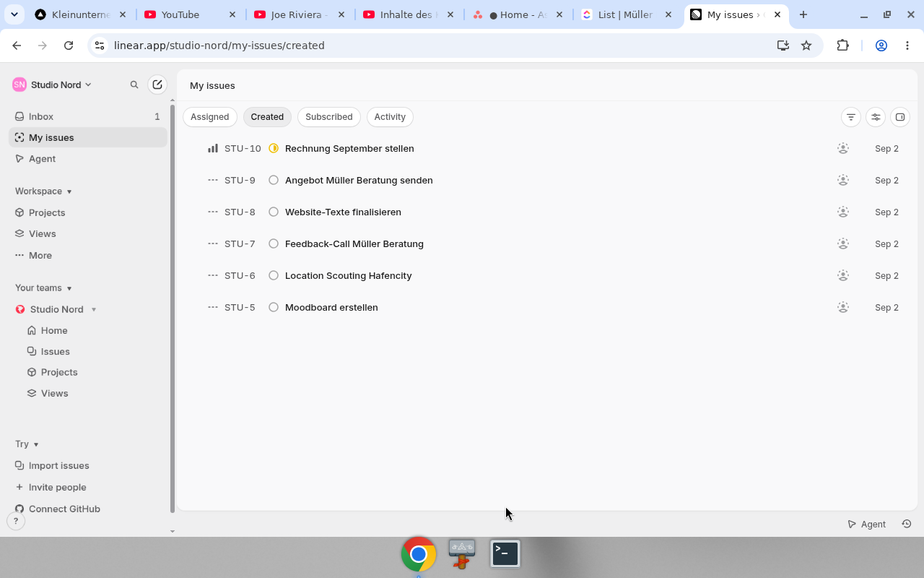Click the sidebar vertical scrollbar

172,309
